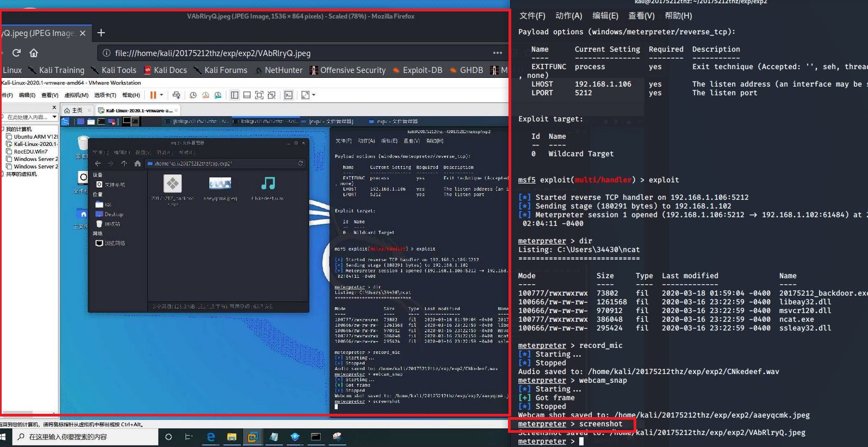Open the Kali Docs bookmark
This screenshot has height=447, width=868.
(x=165, y=70)
